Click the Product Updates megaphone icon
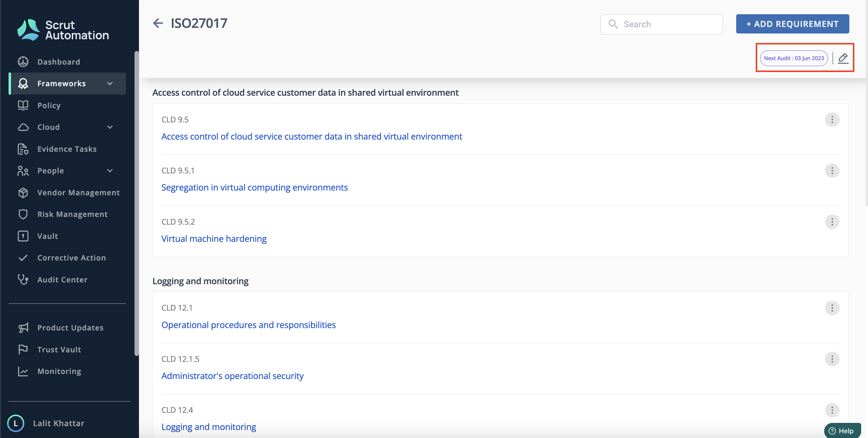The width and height of the screenshot is (868, 438). (x=23, y=327)
